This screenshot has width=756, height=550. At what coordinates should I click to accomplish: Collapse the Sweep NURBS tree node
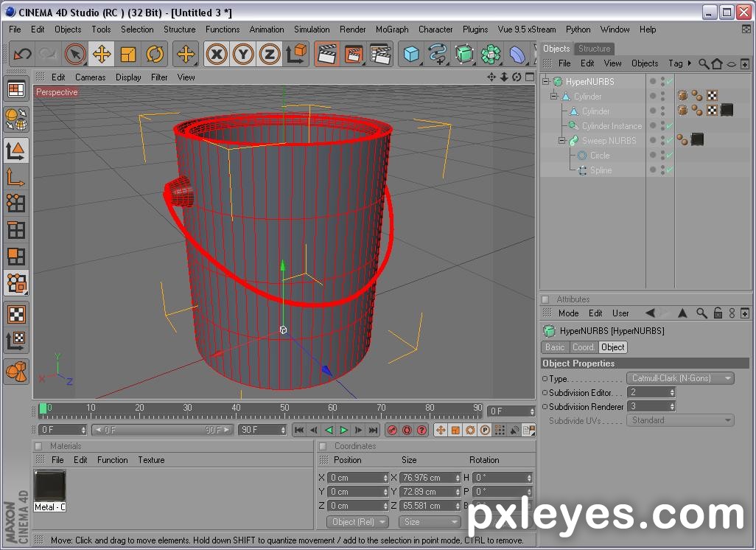[561, 140]
